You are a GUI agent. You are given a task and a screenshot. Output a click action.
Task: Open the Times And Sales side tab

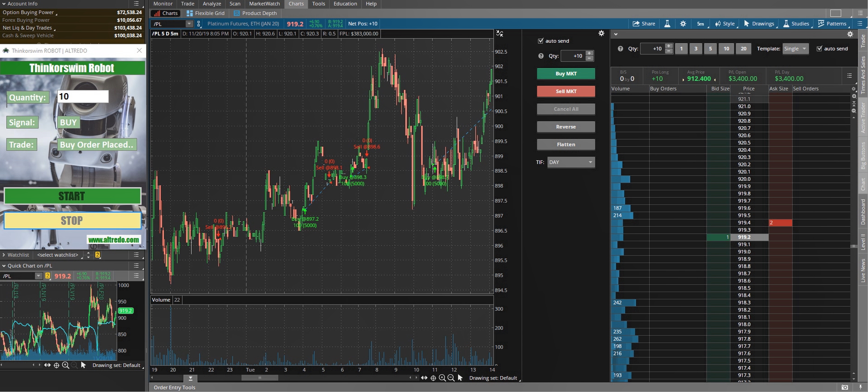[863, 74]
